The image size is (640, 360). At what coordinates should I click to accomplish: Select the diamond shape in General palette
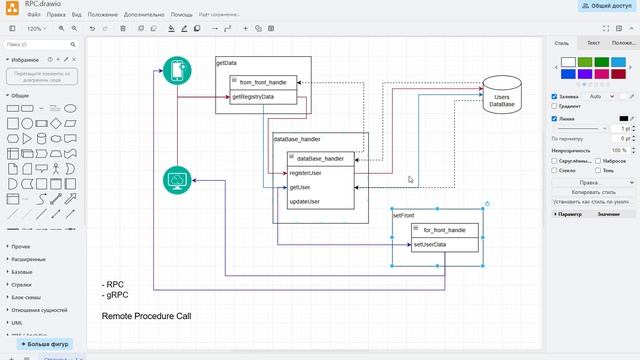(56, 123)
